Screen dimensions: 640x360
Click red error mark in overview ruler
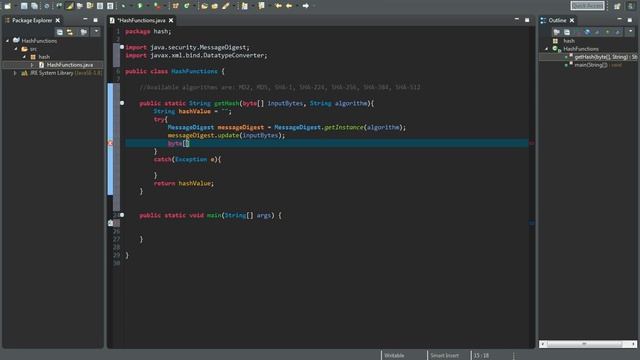[531, 143]
